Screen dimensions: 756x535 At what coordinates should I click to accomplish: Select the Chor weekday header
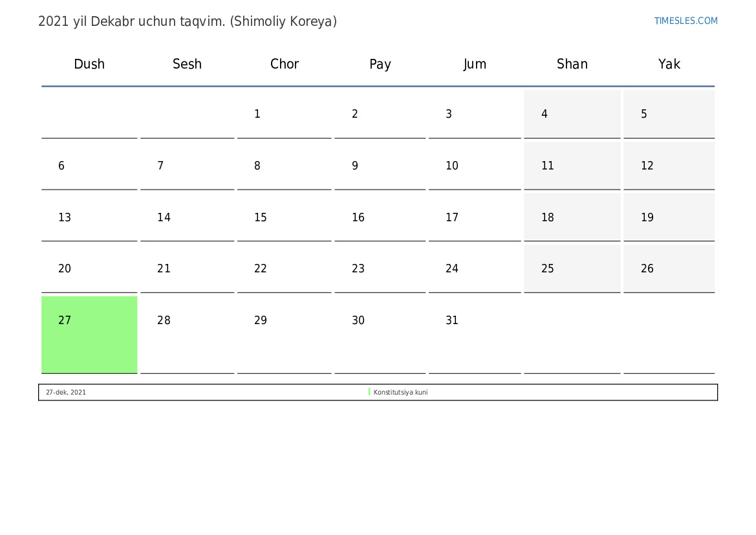[x=285, y=64]
